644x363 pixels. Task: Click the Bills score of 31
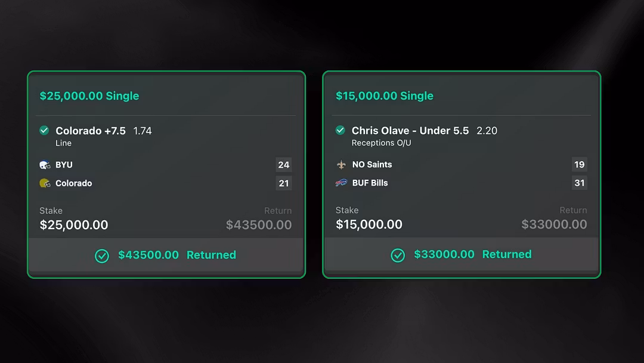click(x=580, y=183)
